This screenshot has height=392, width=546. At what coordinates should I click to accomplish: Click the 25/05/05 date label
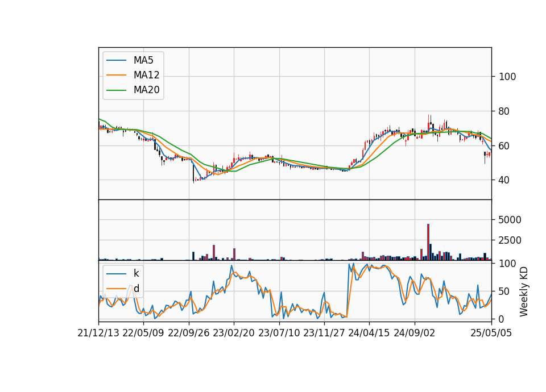pos(491,333)
